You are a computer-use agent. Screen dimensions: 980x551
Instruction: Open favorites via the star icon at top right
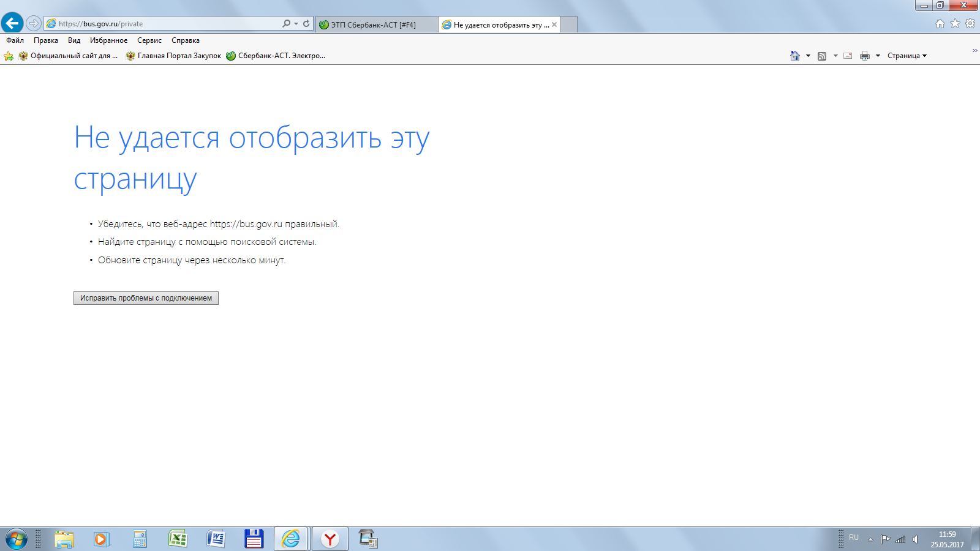coord(955,24)
